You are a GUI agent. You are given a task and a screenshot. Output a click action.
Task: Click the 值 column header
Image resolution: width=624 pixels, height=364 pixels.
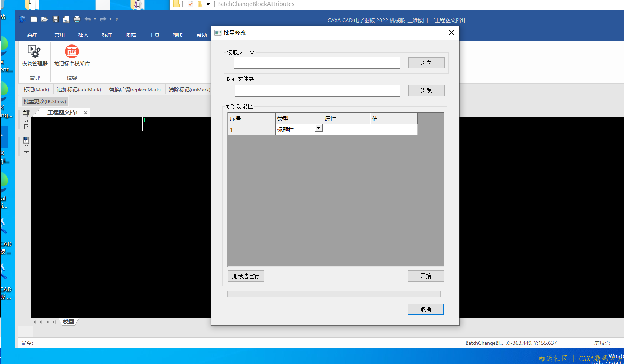click(x=394, y=118)
